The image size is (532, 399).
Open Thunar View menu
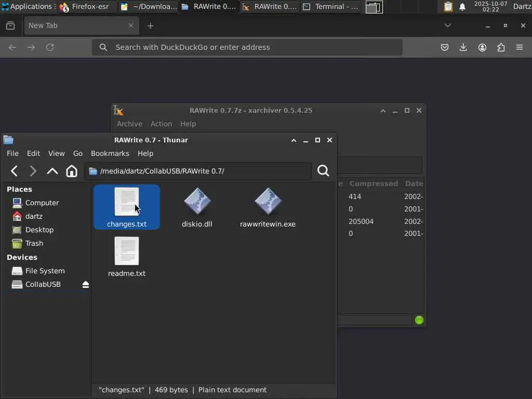pos(56,153)
